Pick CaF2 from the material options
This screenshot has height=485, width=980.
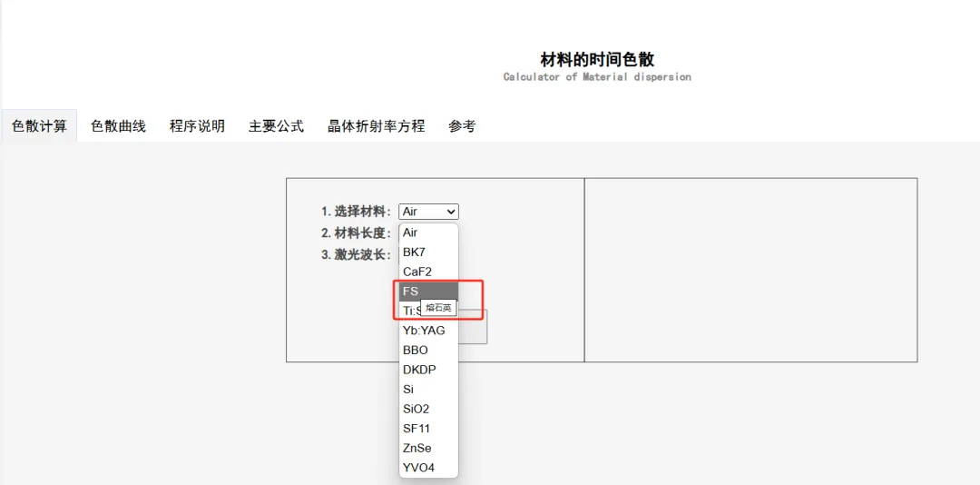coord(428,272)
